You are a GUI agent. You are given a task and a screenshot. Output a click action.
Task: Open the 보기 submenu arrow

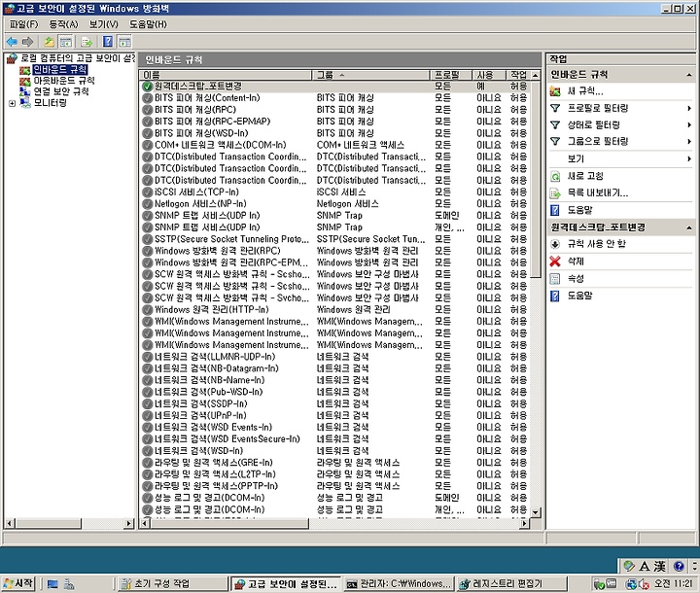coord(689,158)
